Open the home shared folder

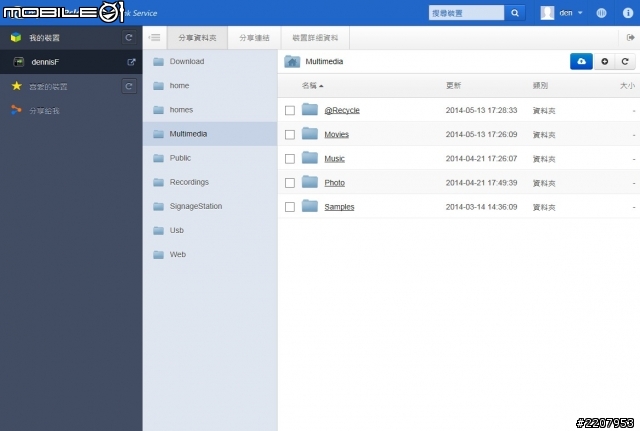(x=210, y=86)
